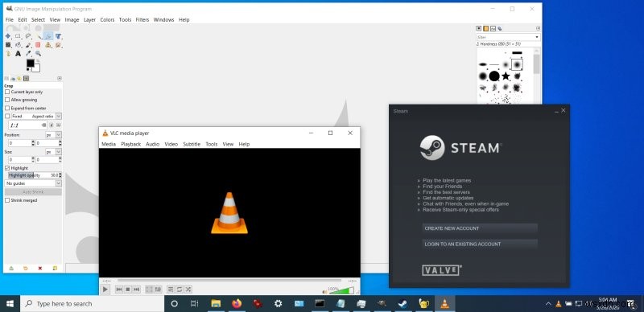644x312 pixels.
Task: Save tool preset in GIMP tool options bottom
Action: [11, 268]
